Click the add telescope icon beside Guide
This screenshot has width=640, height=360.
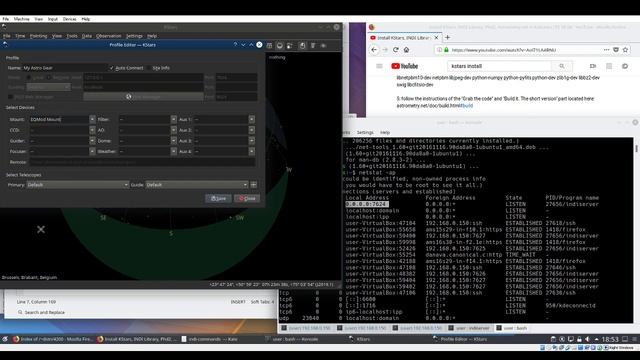click(253, 185)
